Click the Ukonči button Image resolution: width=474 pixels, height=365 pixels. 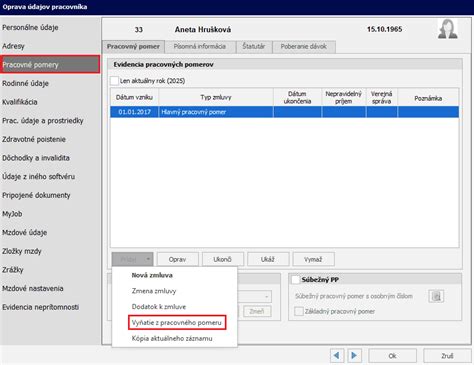click(223, 259)
